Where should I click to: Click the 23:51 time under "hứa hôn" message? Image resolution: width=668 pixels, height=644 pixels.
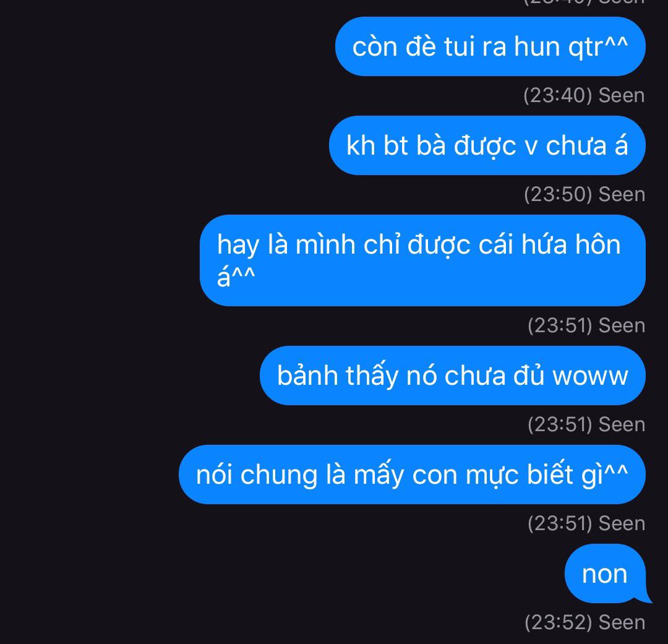coord(560,325)
